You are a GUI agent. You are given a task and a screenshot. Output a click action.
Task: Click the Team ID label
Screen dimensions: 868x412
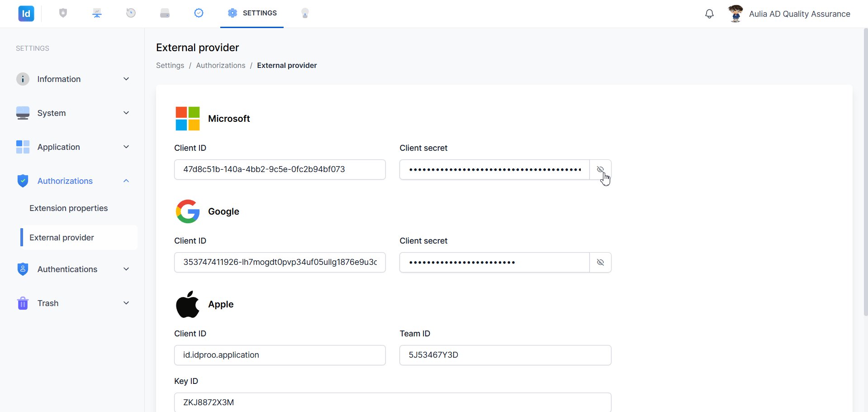[415, 334]
